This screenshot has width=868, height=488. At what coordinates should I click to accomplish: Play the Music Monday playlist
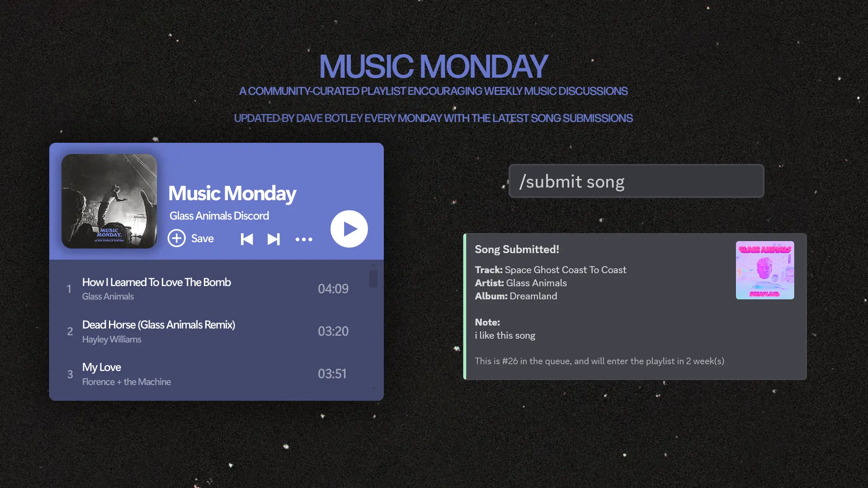pyautogui.click(x=349, y=229)
